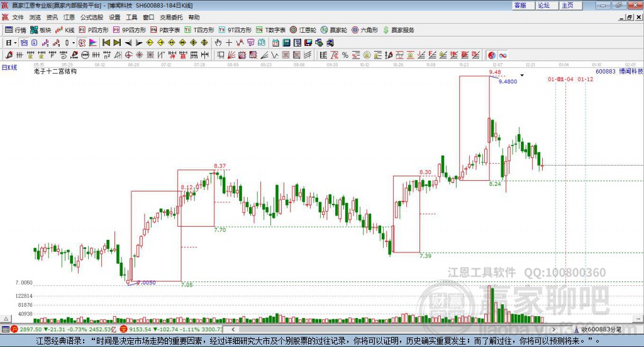Click the up triangle beside volume panel

pos(6,319)
